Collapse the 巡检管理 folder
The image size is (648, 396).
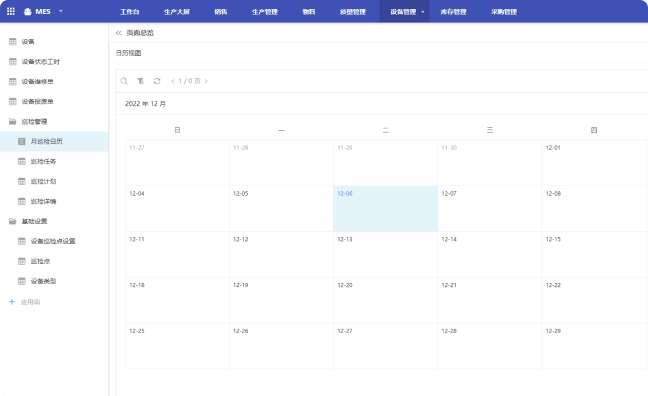coord(54,122)
